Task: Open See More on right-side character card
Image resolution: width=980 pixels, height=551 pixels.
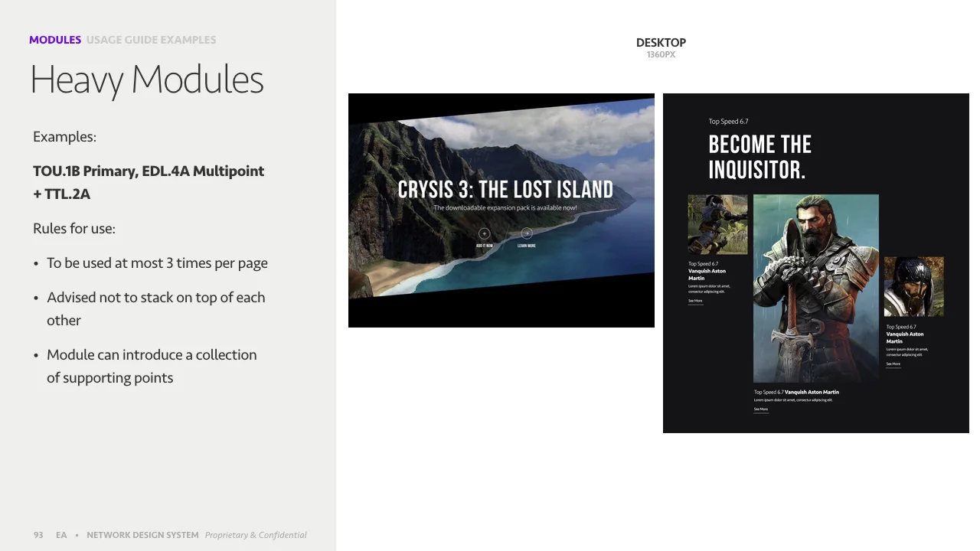Action: pyautogui.click(x=892, y=364)
